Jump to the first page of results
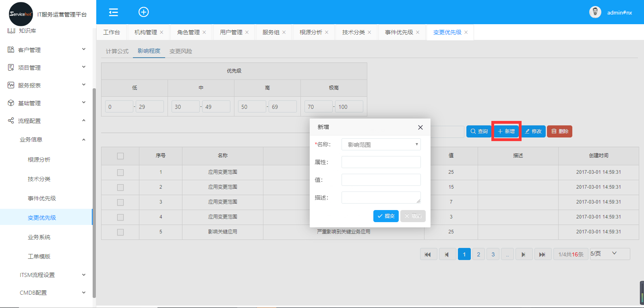 tap(428, 254)
